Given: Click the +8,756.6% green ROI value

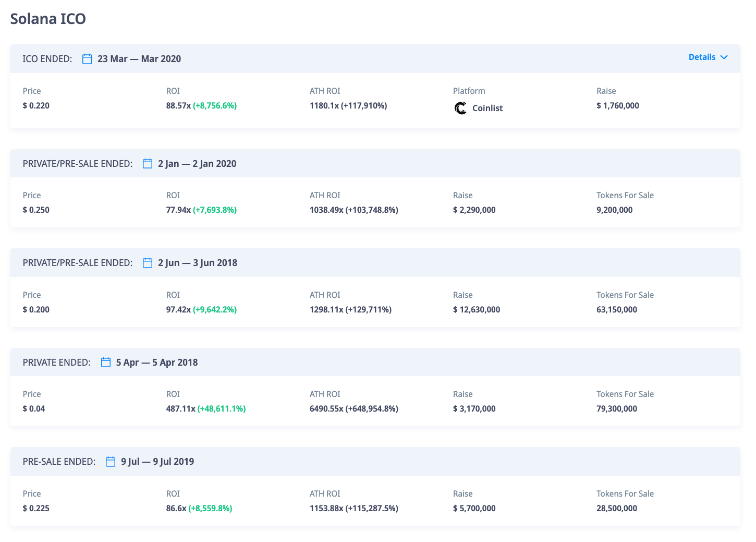Looking at the screenshot, I should 215,105.
